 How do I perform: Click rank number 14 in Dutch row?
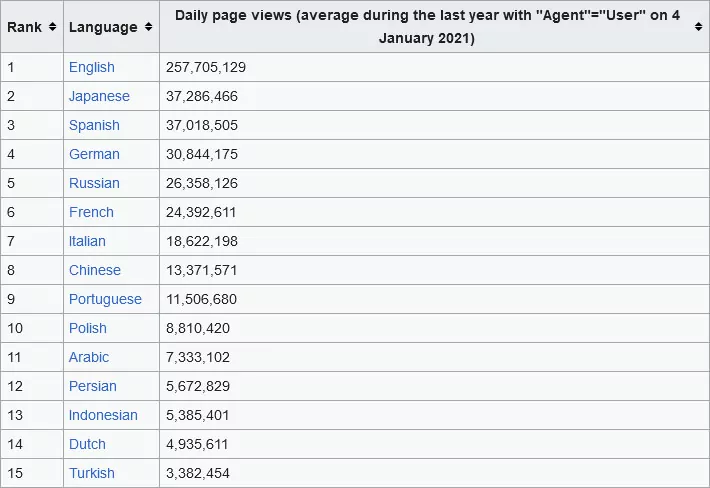pyautogui.click(x=15, y=444)
